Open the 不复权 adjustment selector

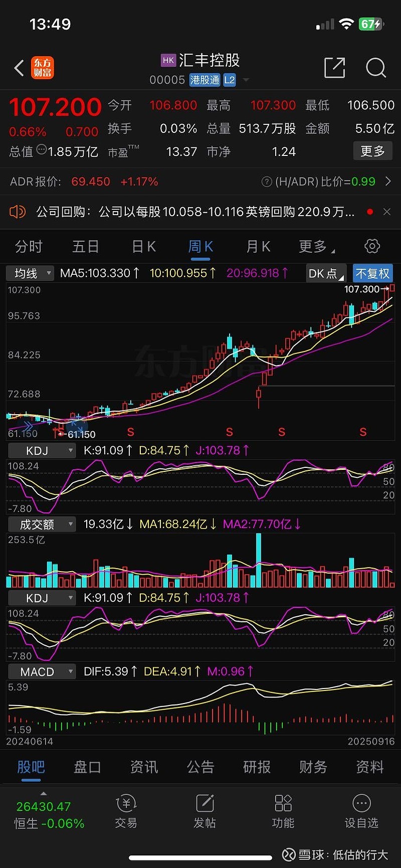pyautogui.click(x=372, y=273)
